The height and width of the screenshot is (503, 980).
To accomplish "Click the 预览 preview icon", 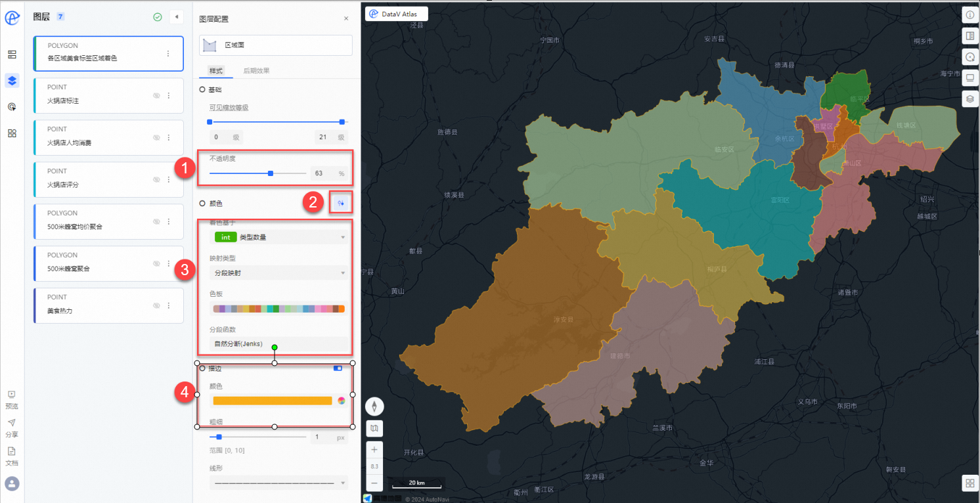I will click(x=12, y=395).
